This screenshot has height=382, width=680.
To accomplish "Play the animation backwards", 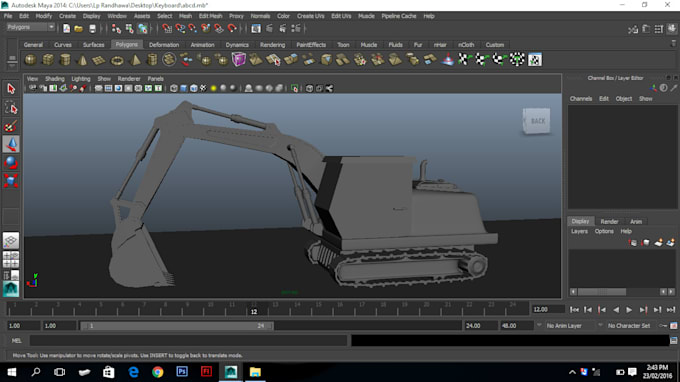I will [x=616, y=310].
